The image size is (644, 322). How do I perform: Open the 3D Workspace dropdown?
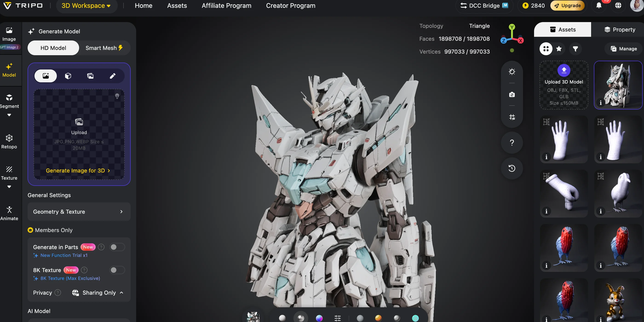click(86, 6)
